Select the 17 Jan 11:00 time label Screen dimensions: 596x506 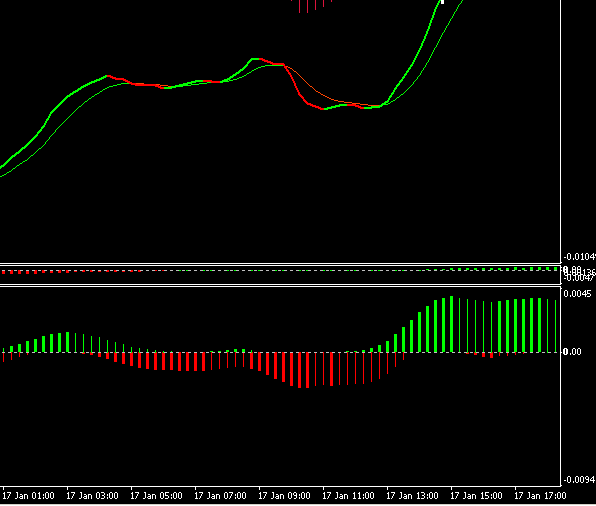348,496
